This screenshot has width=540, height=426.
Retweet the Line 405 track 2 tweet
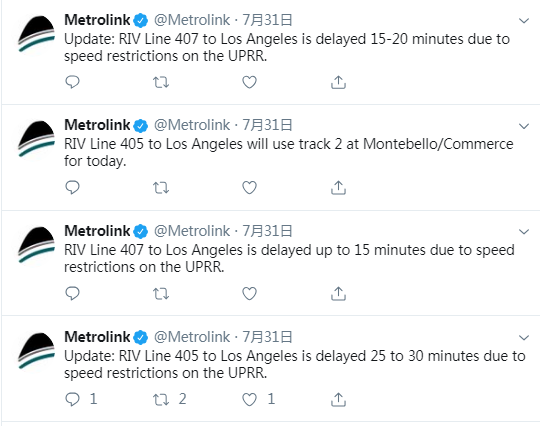point(161,188)
